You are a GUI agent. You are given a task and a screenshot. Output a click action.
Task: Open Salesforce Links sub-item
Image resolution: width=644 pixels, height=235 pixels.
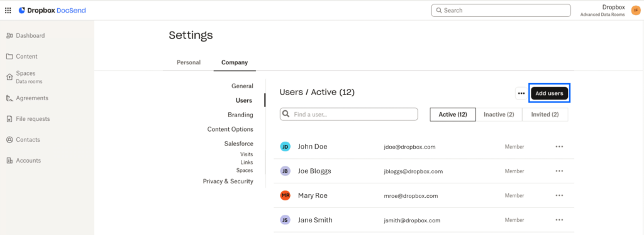pos(247,162)
